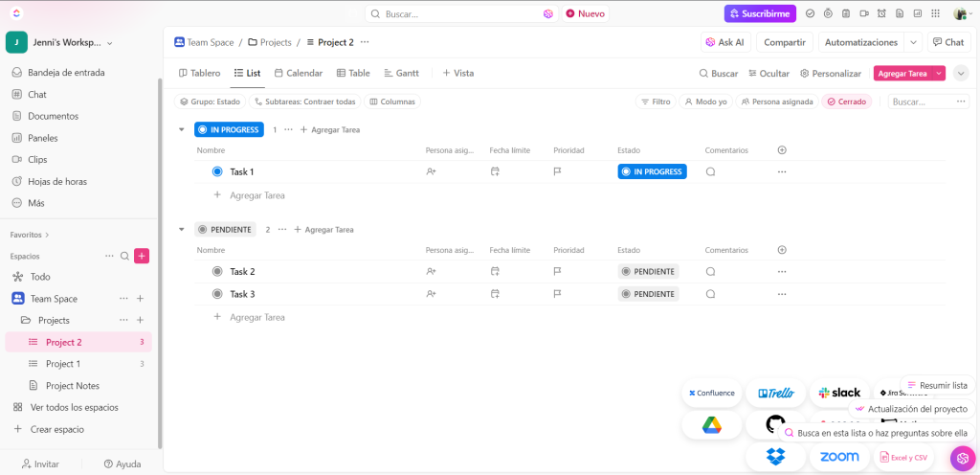Image resolution: width=980 pixels, height=475 pixels.
Task: Open the comments icon for Task 1
Action: point(710,171)
